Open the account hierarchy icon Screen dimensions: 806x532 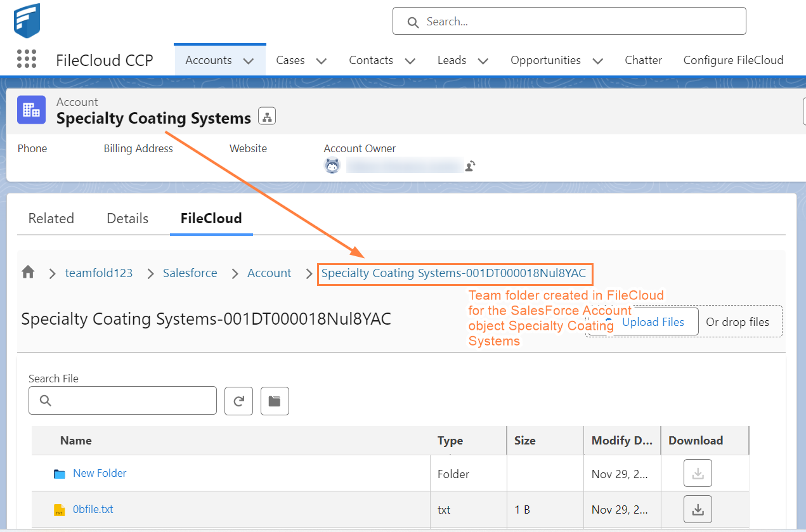pyautogui.click(x=266, y=116)
